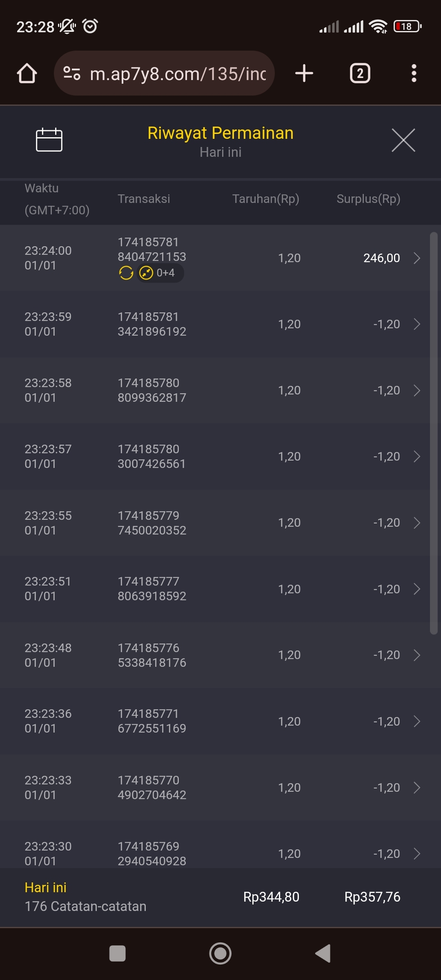441x980 pixels.
Task: Tap the circular refresh icon in first transaction
Action: pos(126,273)
